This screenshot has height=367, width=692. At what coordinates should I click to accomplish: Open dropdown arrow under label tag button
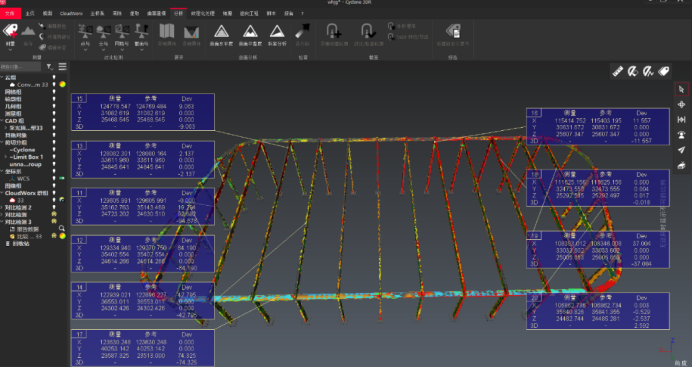coord(10,49)
